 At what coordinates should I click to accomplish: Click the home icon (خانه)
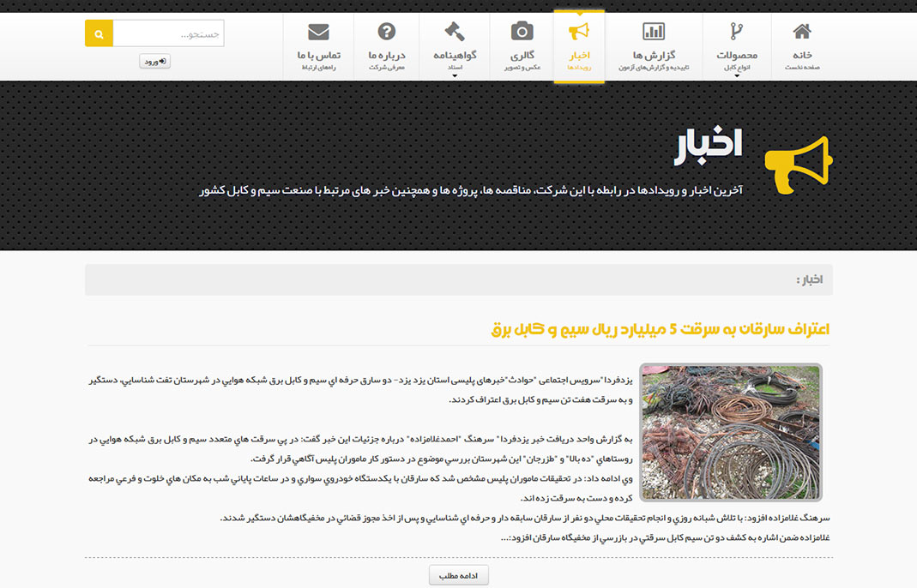802,33
